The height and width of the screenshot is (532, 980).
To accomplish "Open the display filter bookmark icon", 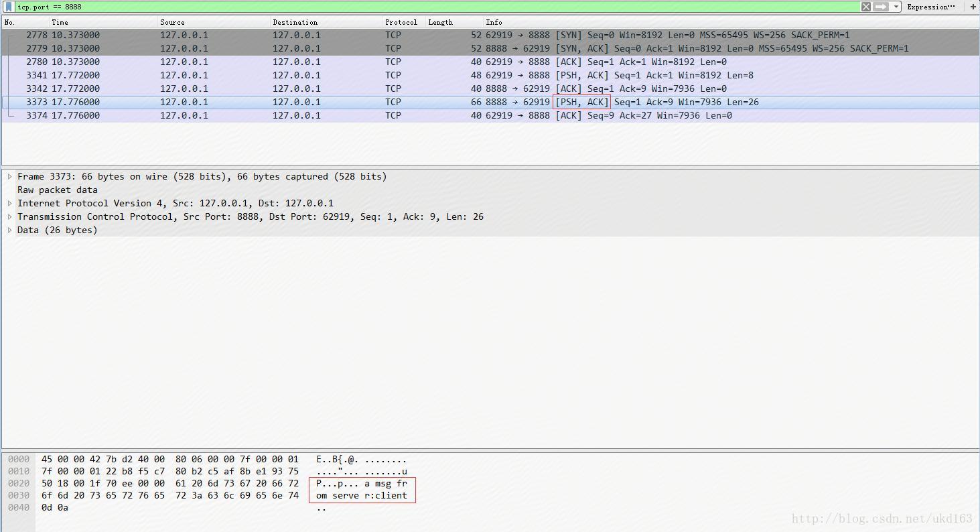I will point(9,7).
